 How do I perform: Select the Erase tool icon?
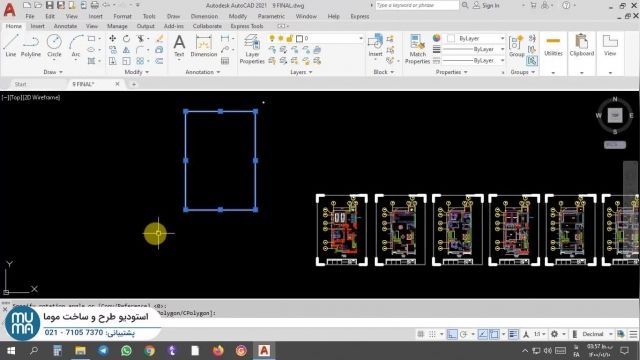pyautogui.click(x=160, y=38)
